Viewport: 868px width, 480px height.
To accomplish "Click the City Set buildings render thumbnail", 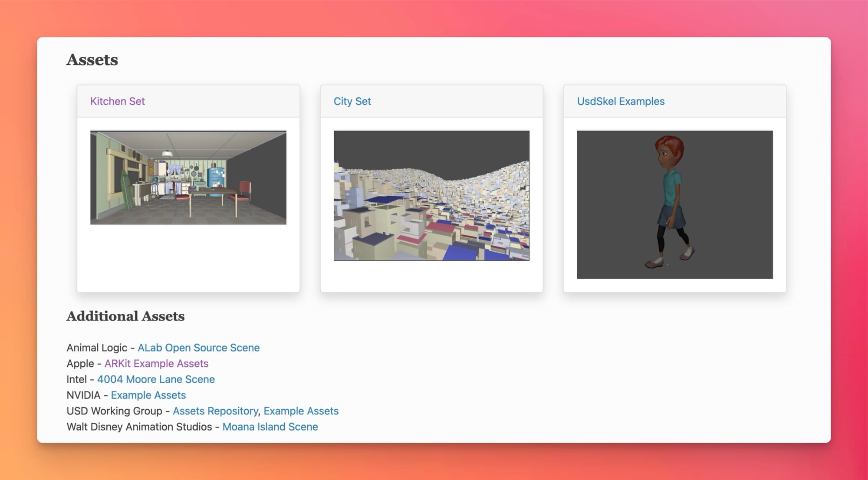I will [431, 195].
